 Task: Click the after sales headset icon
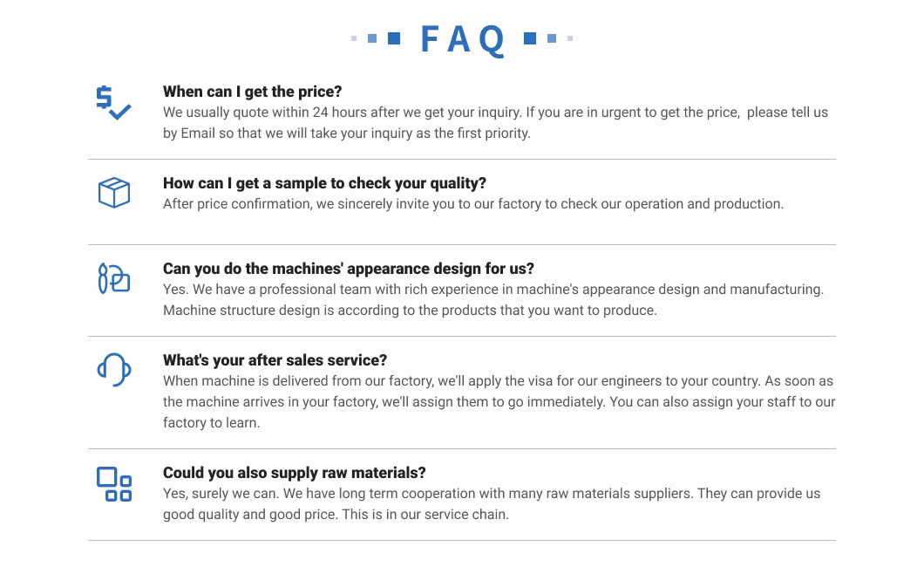[113, 370]
